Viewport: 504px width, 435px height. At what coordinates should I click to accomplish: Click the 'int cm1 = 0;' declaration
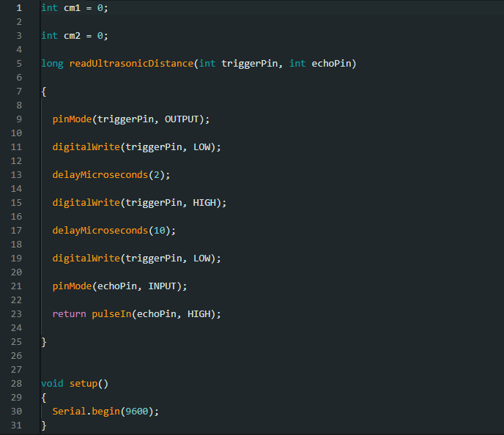point(75,8)
